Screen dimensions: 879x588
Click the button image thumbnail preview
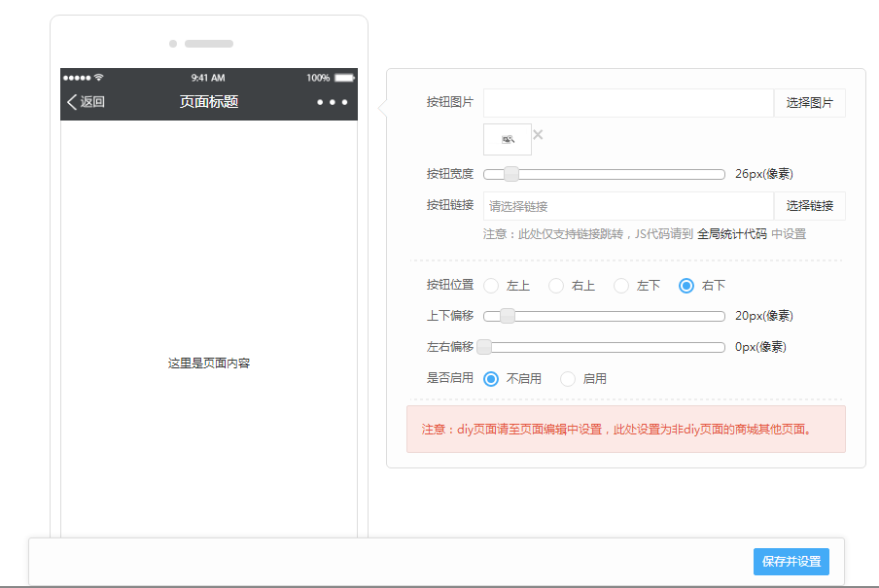pos(508,140)
